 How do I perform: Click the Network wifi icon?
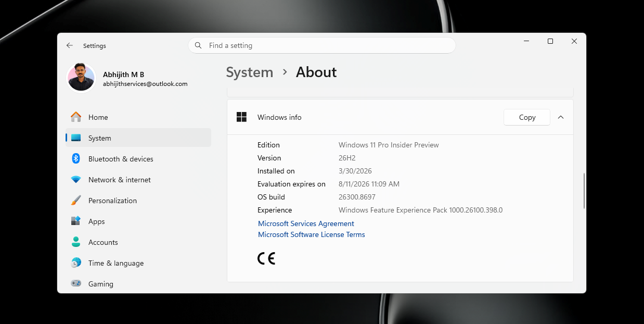pyautogui.click(x=76, y=180)
